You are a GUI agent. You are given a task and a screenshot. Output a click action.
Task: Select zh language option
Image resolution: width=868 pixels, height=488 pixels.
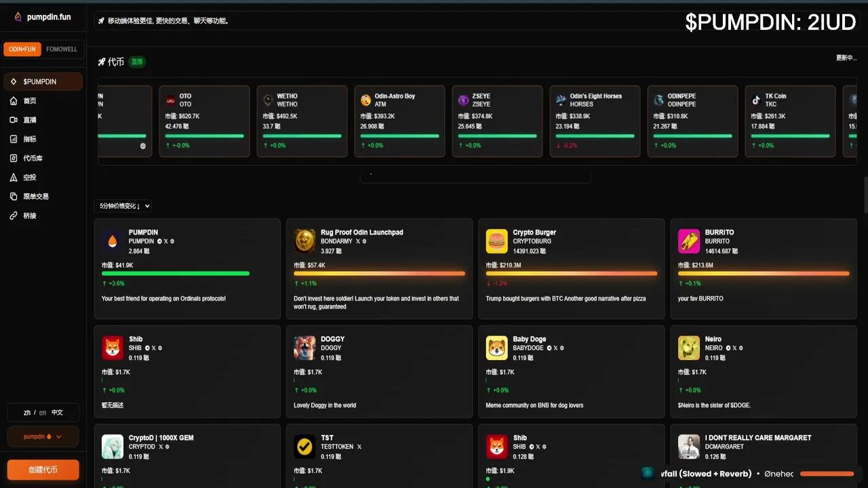click(27, 412)
